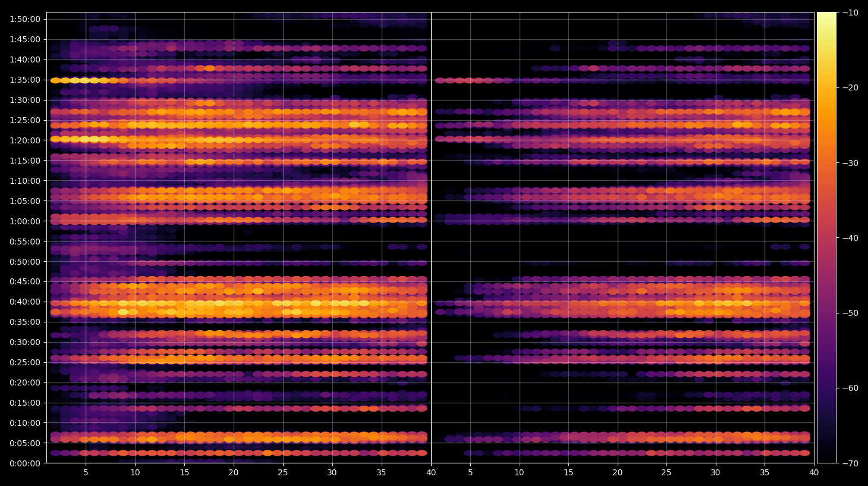The height and width of the screenshot is (486, 868).
Task: Click the 0:05:00 time axis label
Action: pos(25,443)
